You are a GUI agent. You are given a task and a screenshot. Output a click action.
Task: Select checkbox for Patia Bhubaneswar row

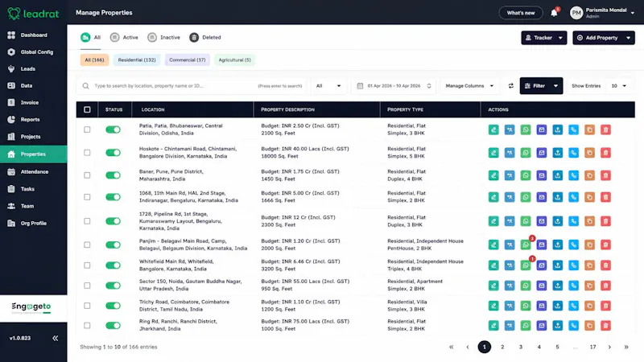pyautogui.click(x=87, y=130)
